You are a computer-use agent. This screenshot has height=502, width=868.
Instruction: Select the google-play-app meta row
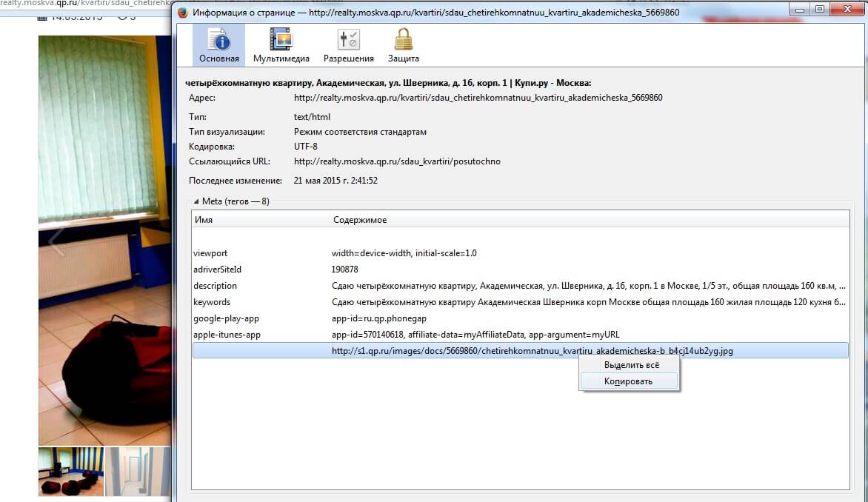(x=521, y=318)
